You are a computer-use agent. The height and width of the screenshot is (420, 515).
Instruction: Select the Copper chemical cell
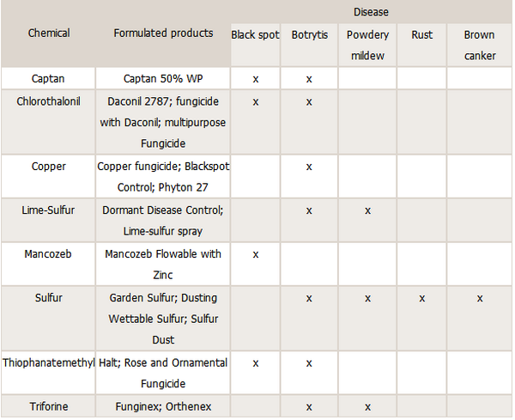(x=49, y=166)
